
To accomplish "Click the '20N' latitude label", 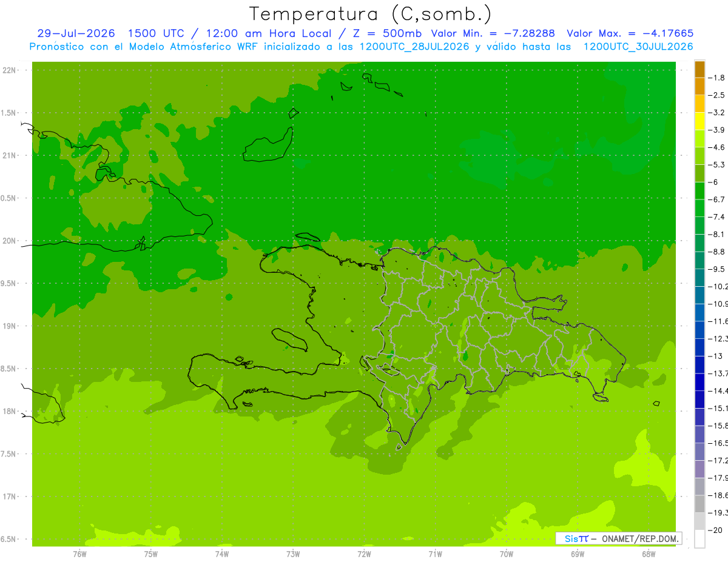I will (x=10, y=241).
